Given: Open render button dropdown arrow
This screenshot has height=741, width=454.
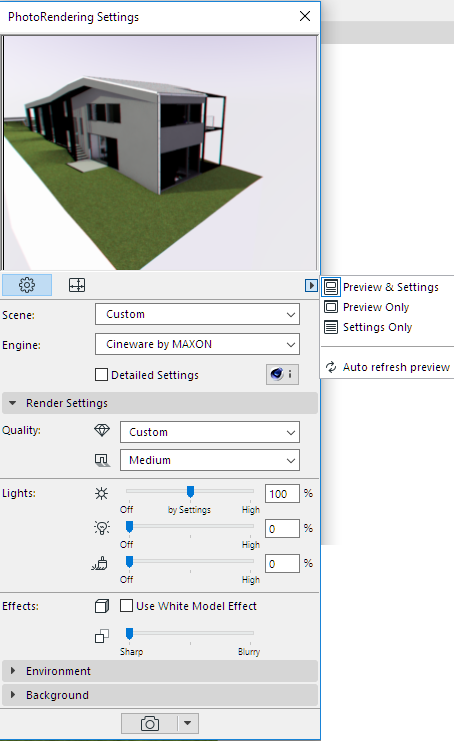Looking at the screenshot, I should tap(188, 724).
